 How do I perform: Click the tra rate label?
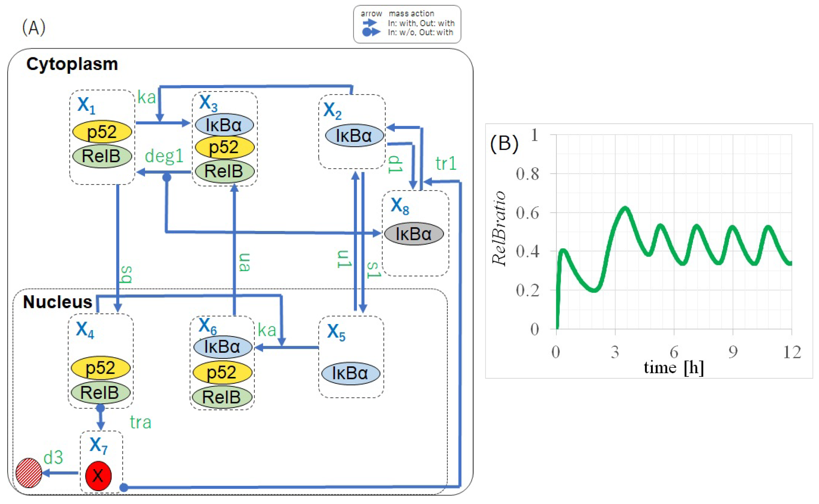click(x=140, y=422)
